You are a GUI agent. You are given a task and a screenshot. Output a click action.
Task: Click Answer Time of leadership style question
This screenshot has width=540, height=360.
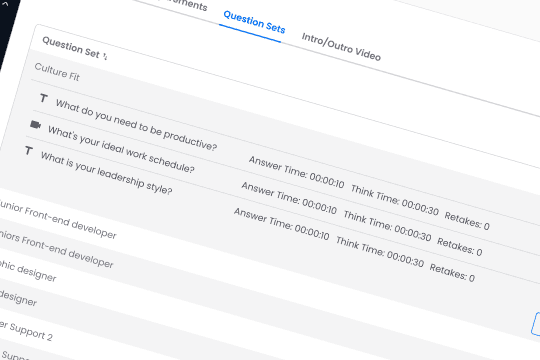click(x=282, y=223)
